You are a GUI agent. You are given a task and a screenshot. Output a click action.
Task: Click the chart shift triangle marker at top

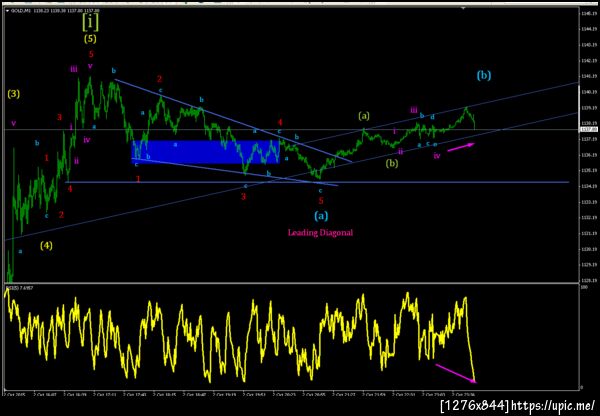(464, 8)
